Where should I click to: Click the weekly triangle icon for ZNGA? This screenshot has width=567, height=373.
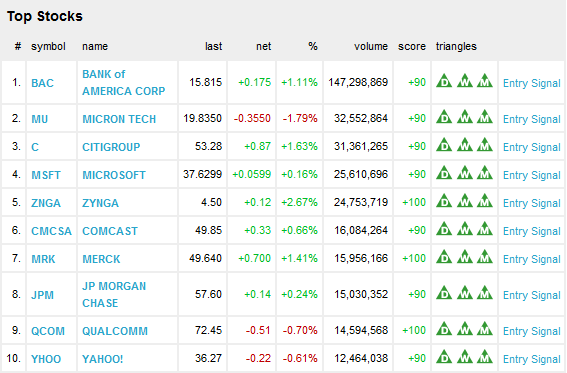tap(465, 201)
